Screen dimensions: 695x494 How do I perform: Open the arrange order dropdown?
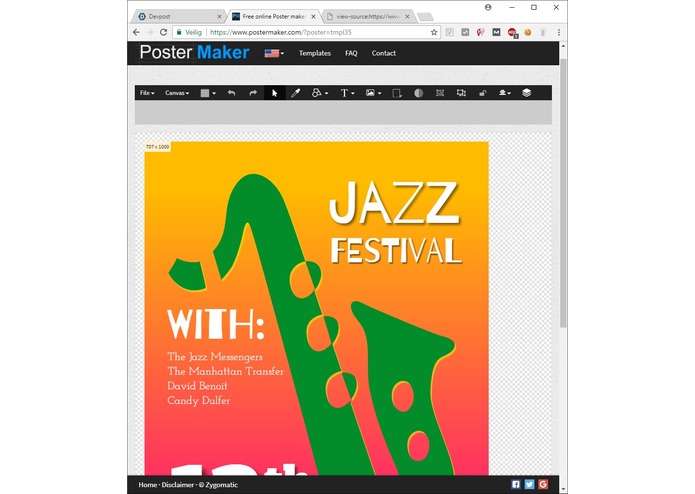click(x=504, y=93)
